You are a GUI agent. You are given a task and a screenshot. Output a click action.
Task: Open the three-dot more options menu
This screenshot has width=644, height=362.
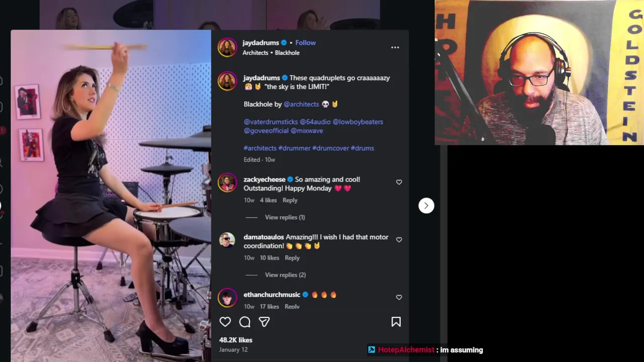click(395, 47)
